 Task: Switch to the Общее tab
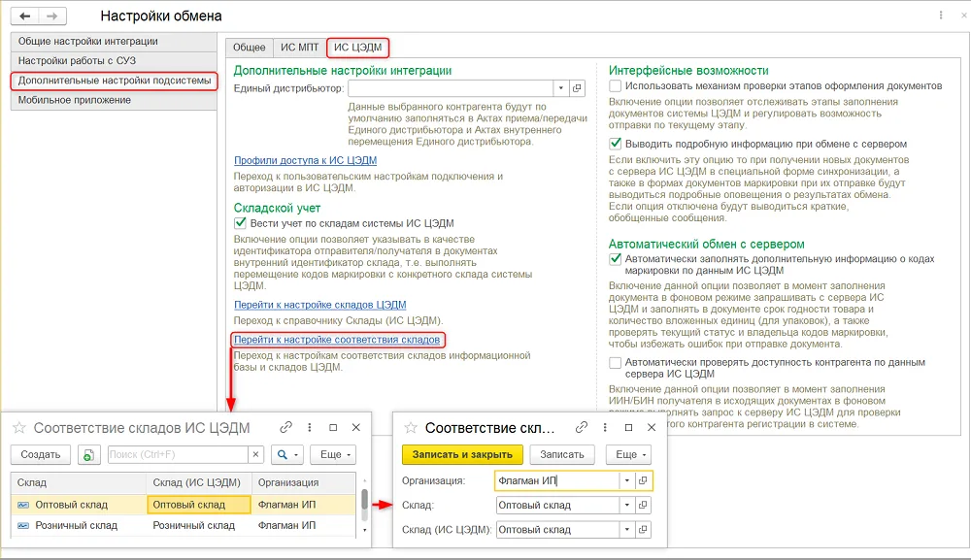249,47
